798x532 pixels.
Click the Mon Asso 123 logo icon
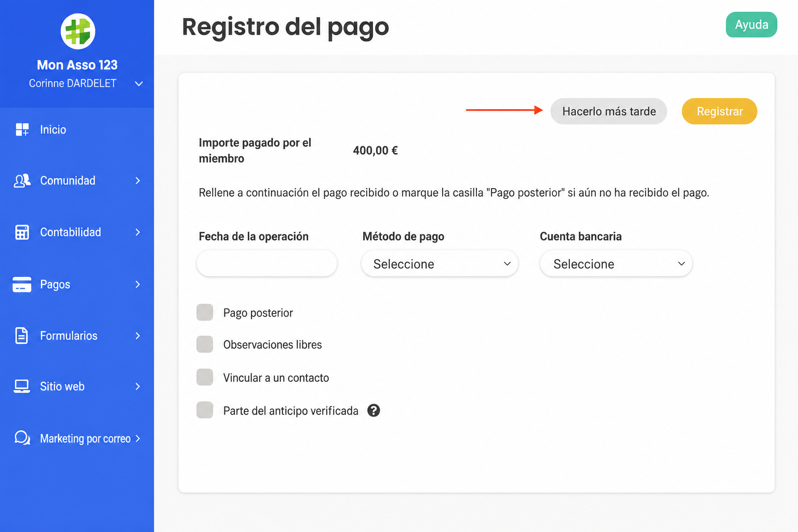[77, 31]
